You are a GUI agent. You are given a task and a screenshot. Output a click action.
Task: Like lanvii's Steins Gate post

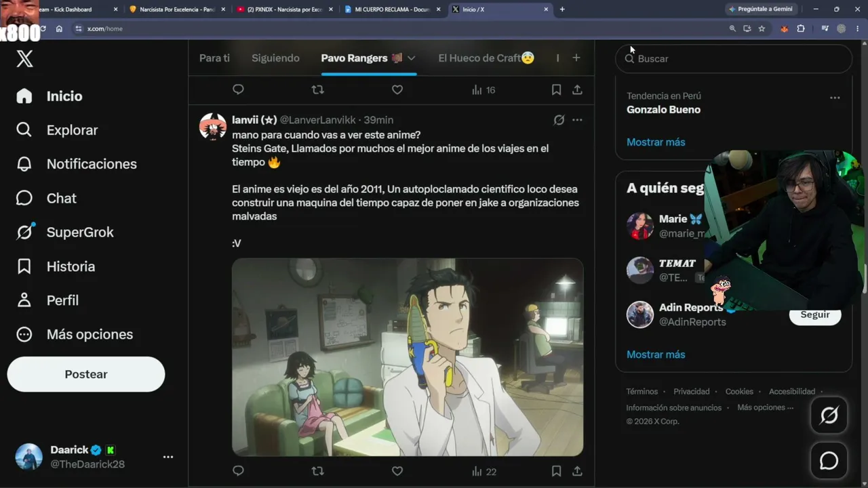(397, 471)
